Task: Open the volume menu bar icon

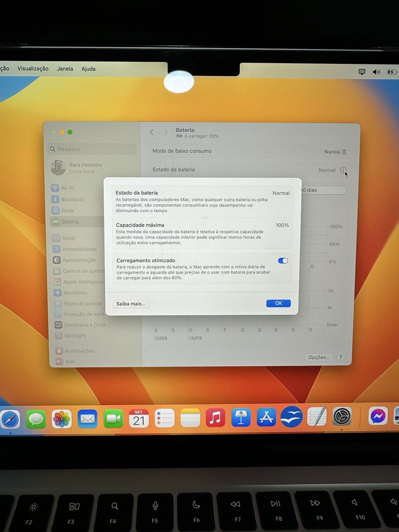Action: click(376, 72)
